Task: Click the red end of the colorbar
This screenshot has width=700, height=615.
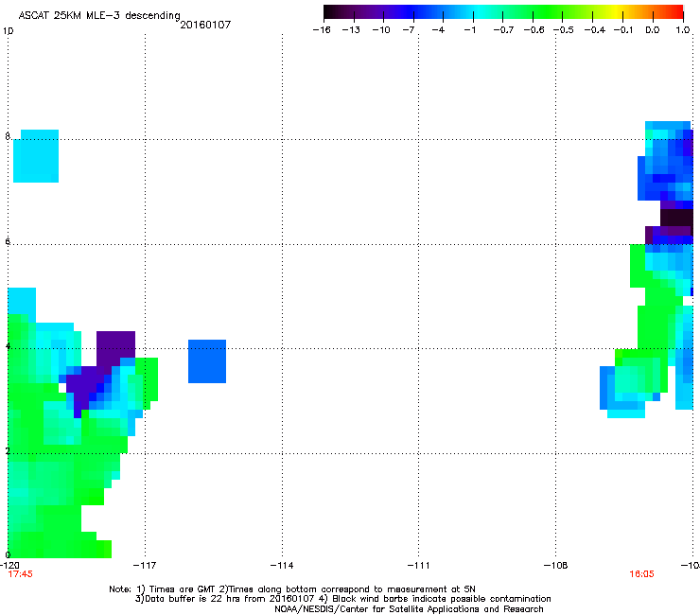Action: click(677, 11)
